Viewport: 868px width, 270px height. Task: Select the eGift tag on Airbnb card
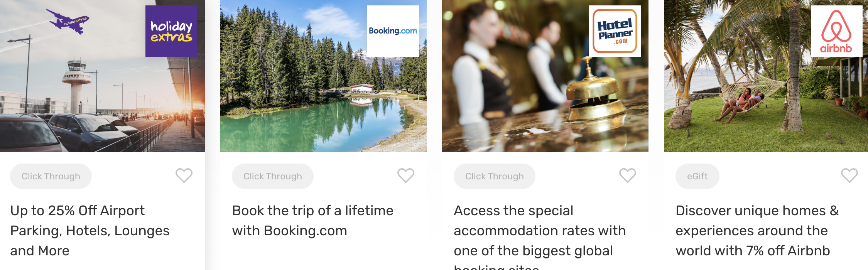point(697,176)
